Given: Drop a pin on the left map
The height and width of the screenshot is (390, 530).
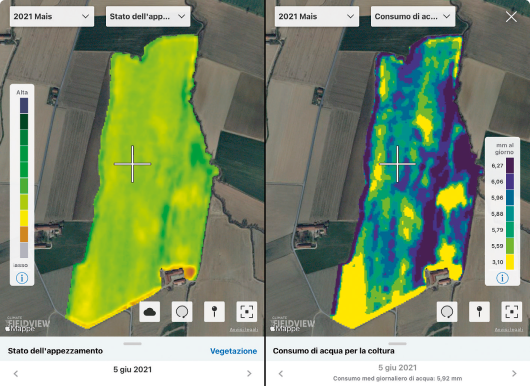Looking at the screenshot, I should click(214, 312).
